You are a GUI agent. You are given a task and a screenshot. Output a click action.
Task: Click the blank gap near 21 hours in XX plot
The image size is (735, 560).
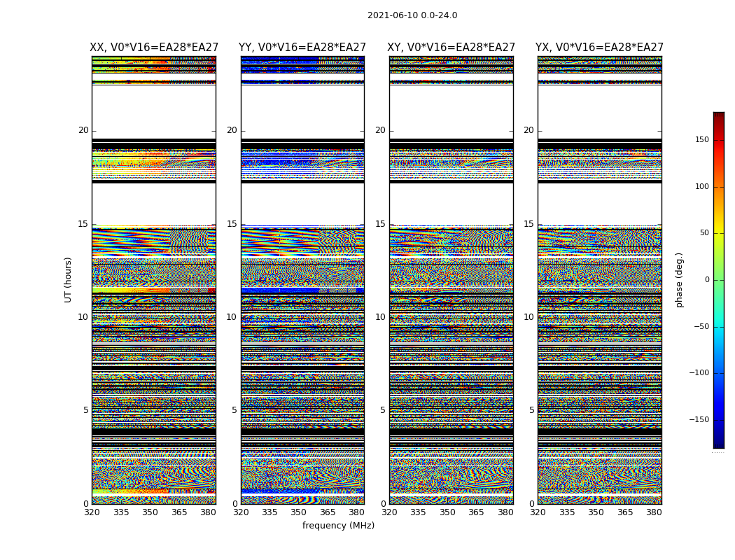pos(154,111)
